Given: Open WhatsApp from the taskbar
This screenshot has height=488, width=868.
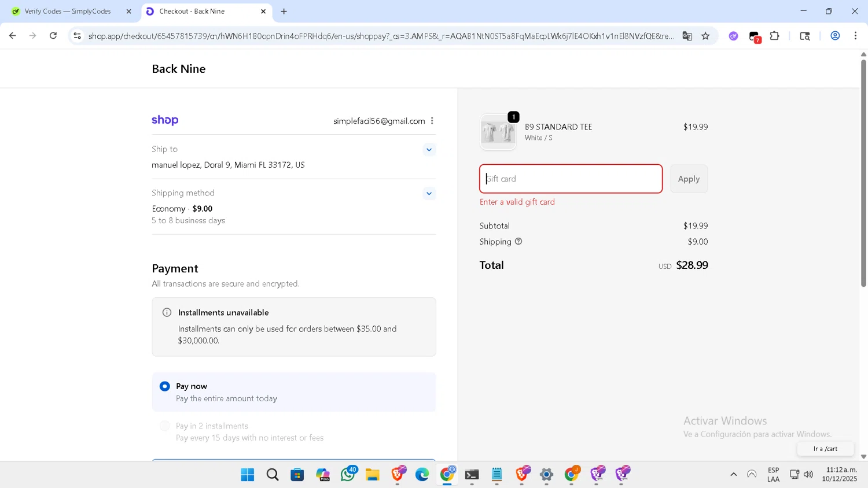Looking at the screenshot, I should point(348,475).
